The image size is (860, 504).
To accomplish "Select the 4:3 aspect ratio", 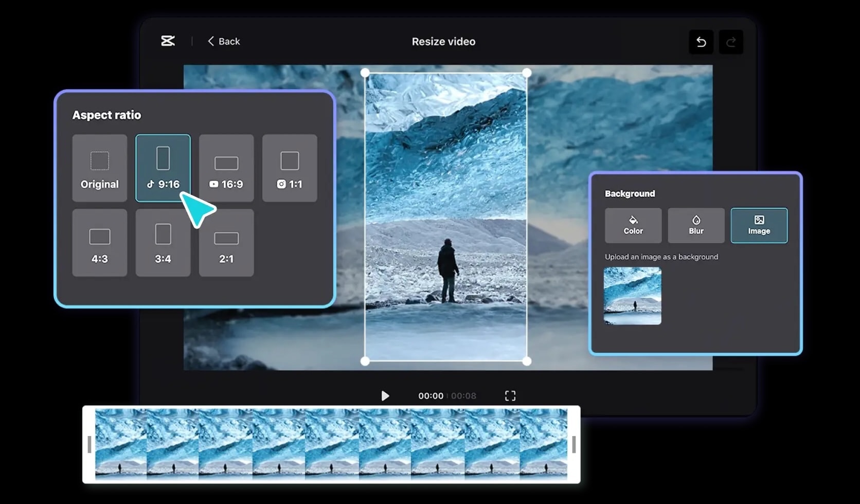I will [x=100, y=243].
